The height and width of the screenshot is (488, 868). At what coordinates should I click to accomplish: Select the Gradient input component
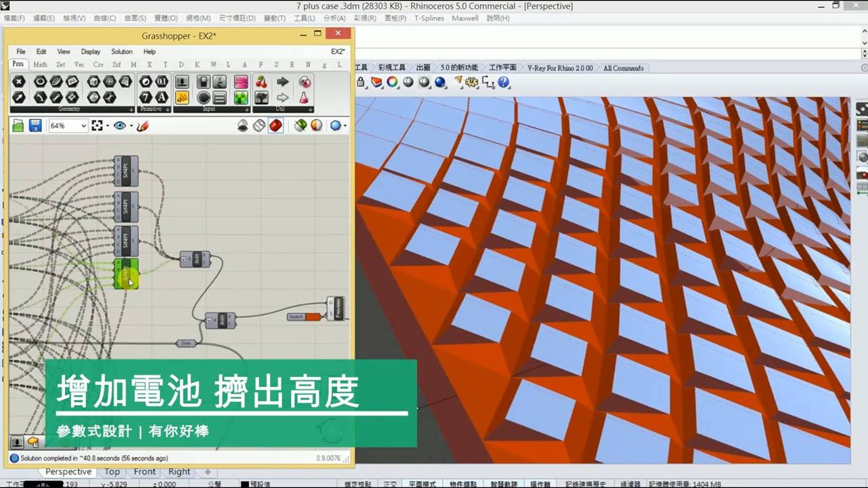pos(241,81)
